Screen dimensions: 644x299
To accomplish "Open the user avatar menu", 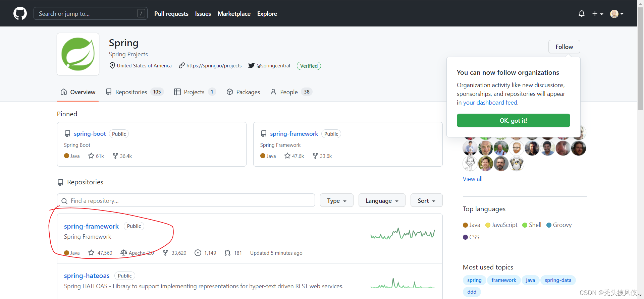I will click(616, 14).
